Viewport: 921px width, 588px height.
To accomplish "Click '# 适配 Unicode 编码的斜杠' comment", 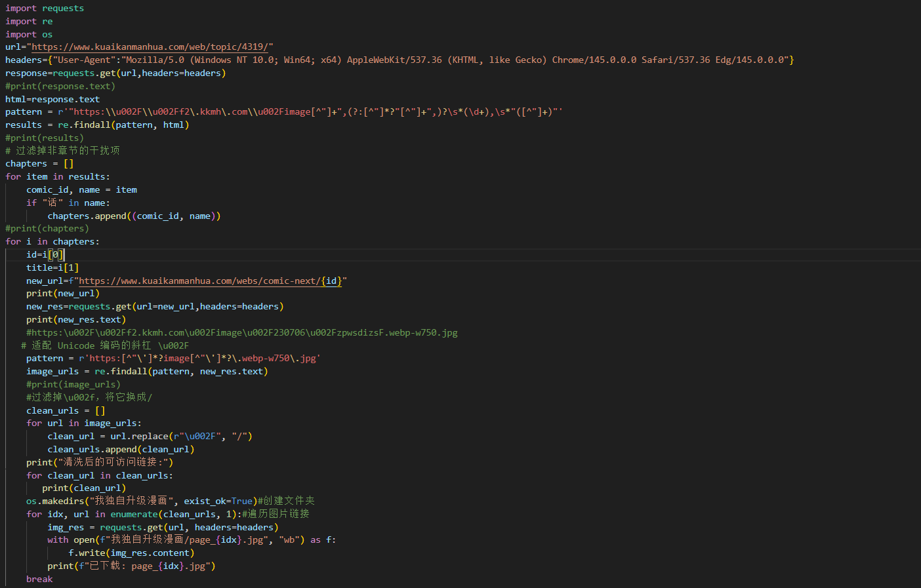I will pyautogui.click(x=105, y=345).
